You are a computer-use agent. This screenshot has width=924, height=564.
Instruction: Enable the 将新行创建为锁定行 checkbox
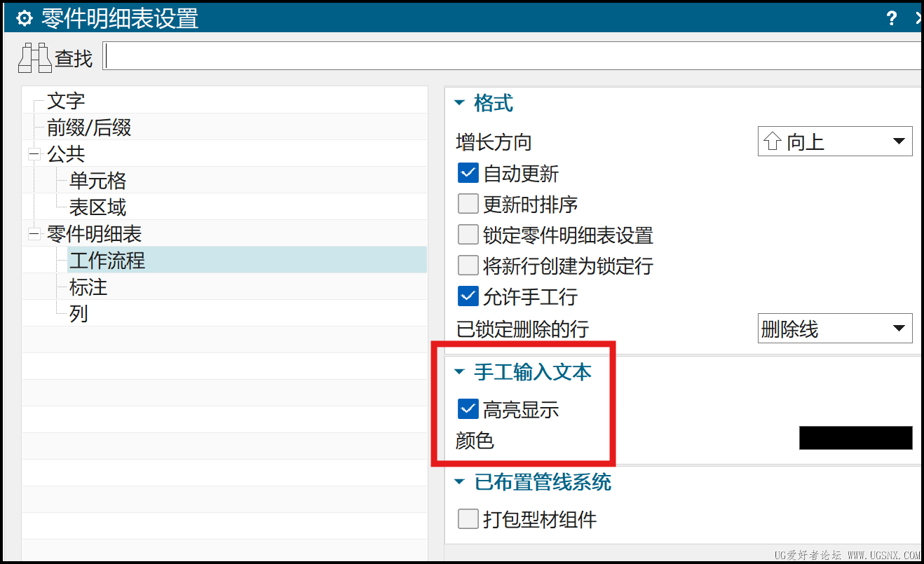click(x=468, y=266)
